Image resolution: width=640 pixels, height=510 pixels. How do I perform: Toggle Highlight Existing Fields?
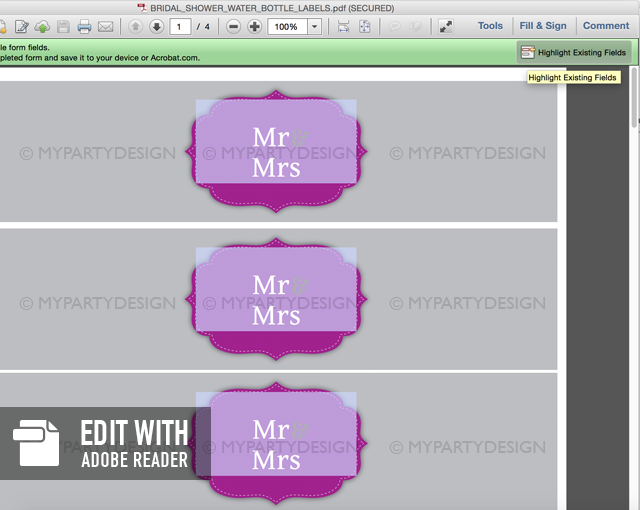pos(573,52)
